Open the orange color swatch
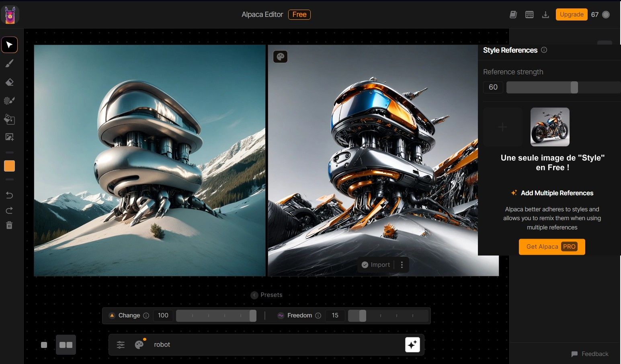 coord(9,166)
